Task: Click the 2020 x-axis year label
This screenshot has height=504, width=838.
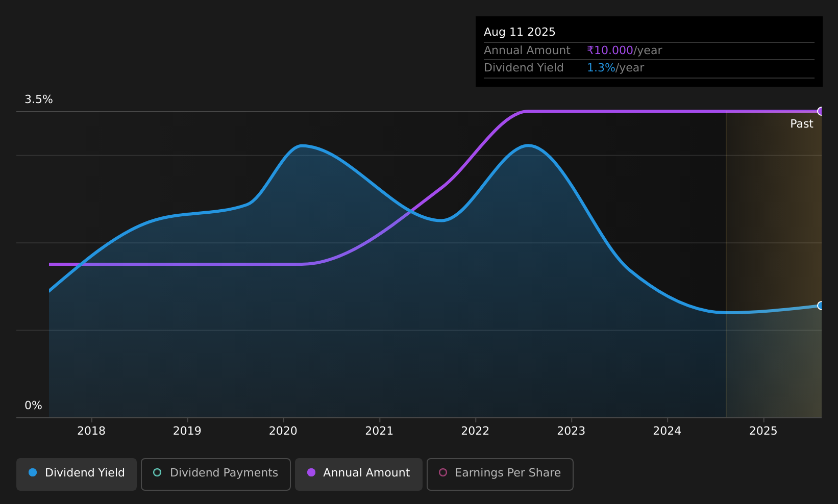Action: pyautogui.click(x=283, y=431)
